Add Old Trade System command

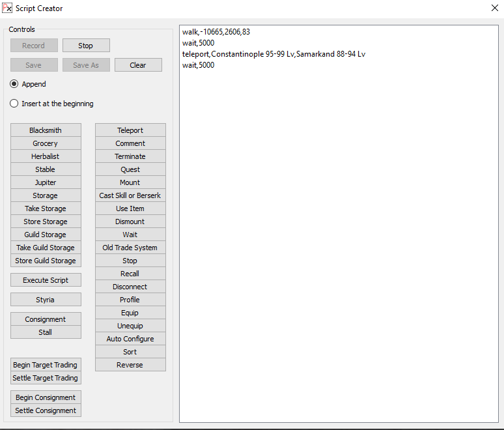pyautogui.click(x=130, y=248)
